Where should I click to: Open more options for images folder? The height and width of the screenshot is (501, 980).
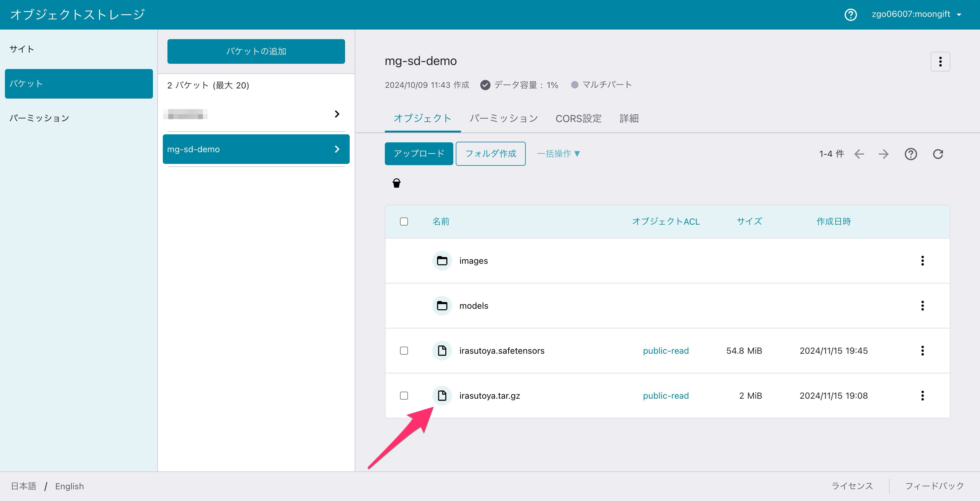[922, 261]
